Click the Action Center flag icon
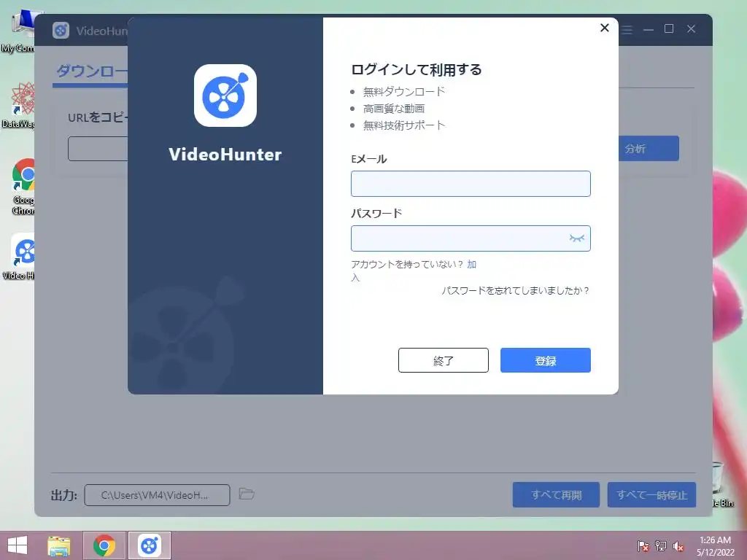The width and height of the screenshot is (747, 560). click(x=643, y=546)
